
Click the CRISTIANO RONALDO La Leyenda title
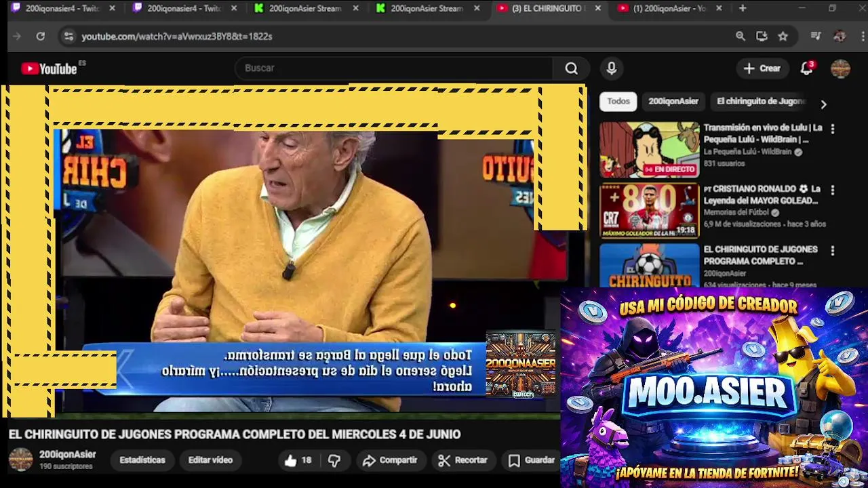point(762,195)
